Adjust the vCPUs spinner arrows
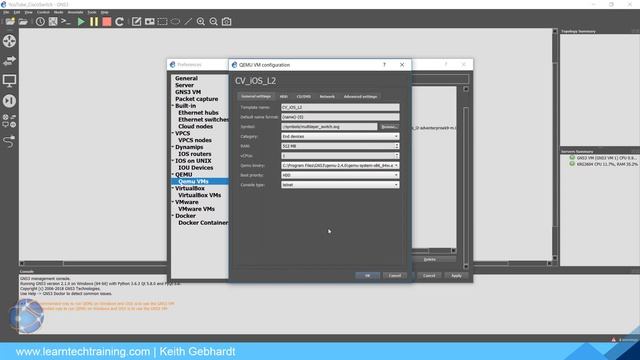The height and width of the screenshot is (360, 640). 397,156
